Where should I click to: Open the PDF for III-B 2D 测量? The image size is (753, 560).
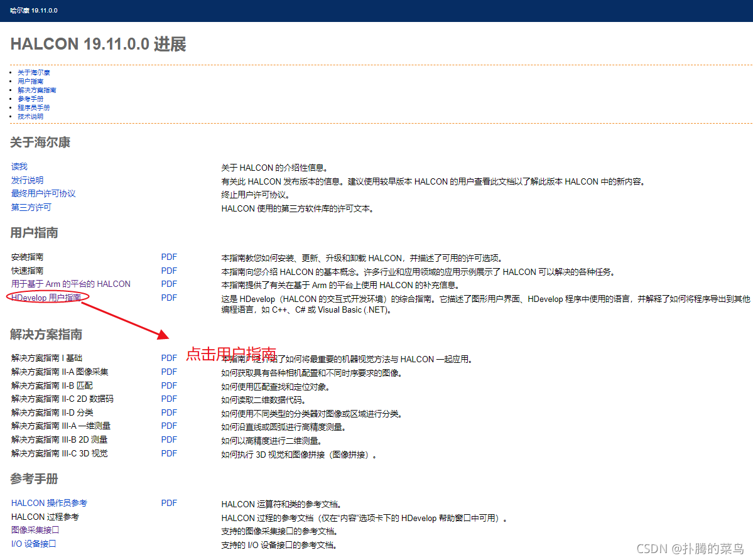pos(169,439)
